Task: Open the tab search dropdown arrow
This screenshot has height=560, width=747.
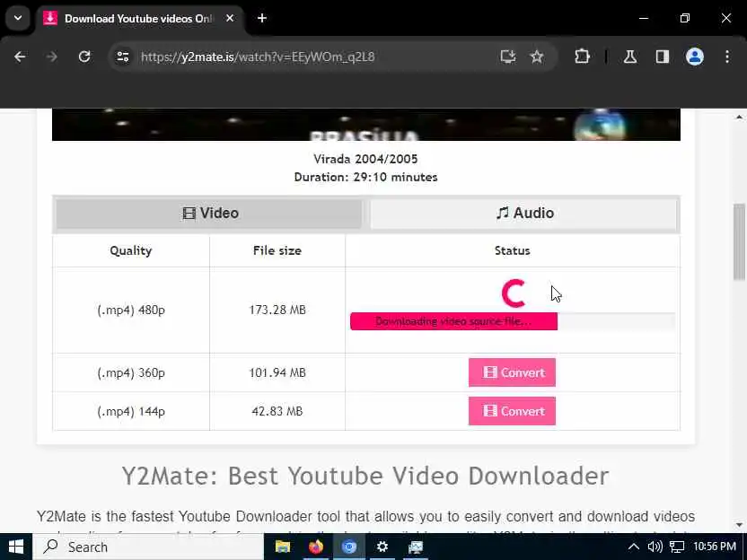Action: pyautogui.click(x=18, y=18)
